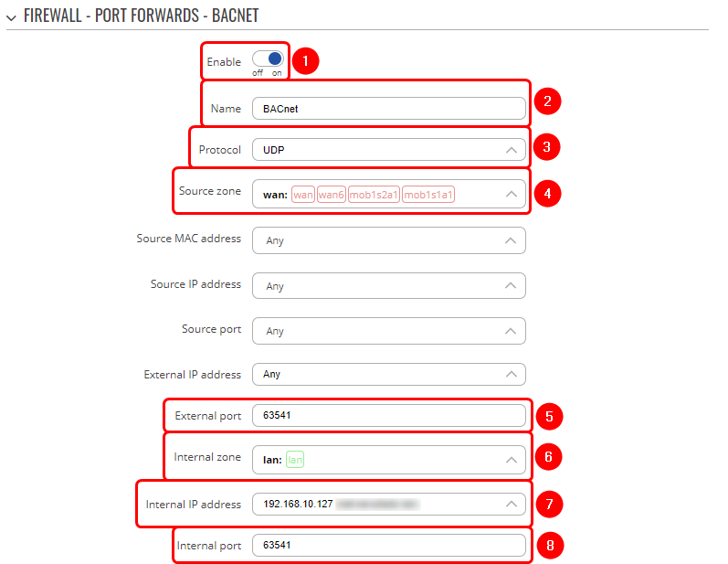Viewport: 728px width, 564px height.
Task: Click the mob1s2a1 interface tag
Action: click(374, 195)
